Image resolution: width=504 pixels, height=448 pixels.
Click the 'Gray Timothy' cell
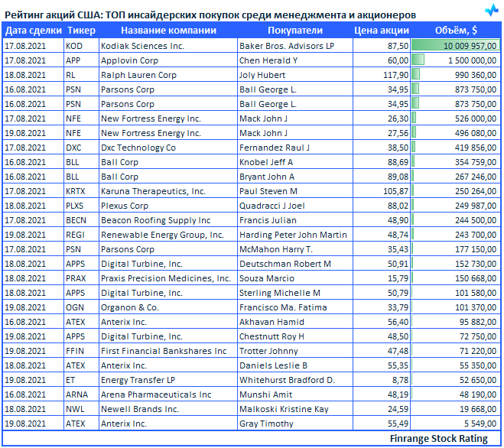(295, 424)
